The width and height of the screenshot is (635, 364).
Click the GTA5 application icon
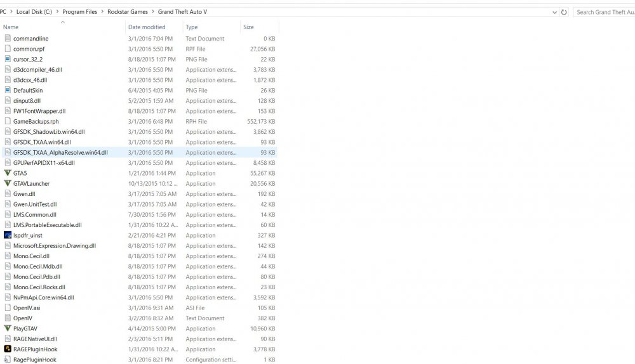pyautogui.click(x=7, y=173)
